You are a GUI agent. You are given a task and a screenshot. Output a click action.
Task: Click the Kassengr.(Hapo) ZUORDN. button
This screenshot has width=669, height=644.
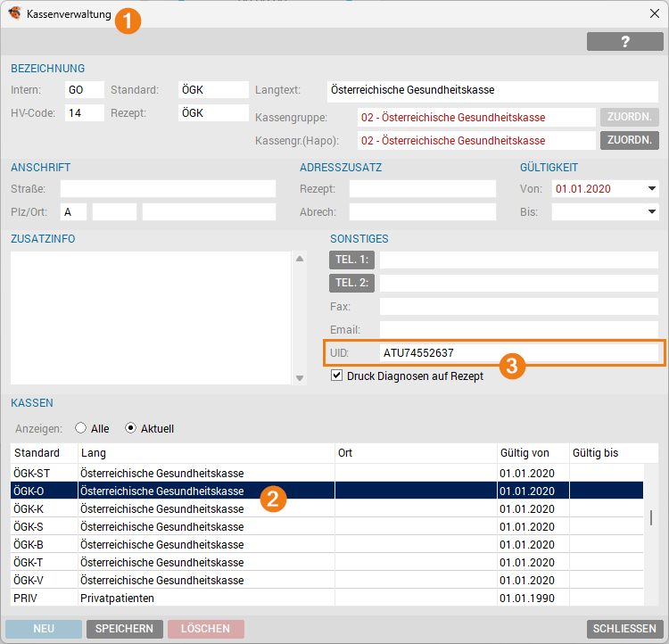point(629,141)
